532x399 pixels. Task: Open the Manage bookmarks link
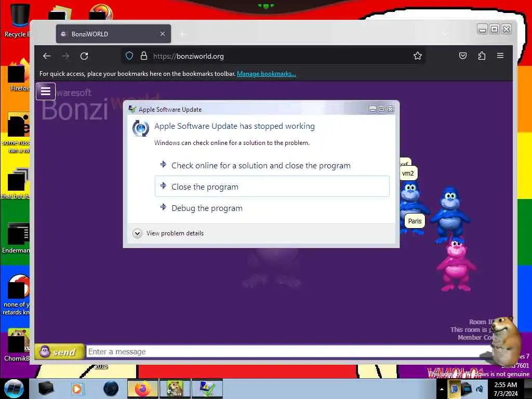point(267,74)
